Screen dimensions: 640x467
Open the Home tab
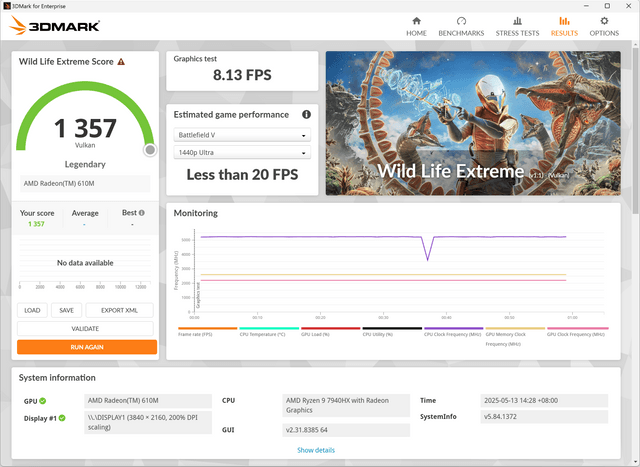click(416, 27)
